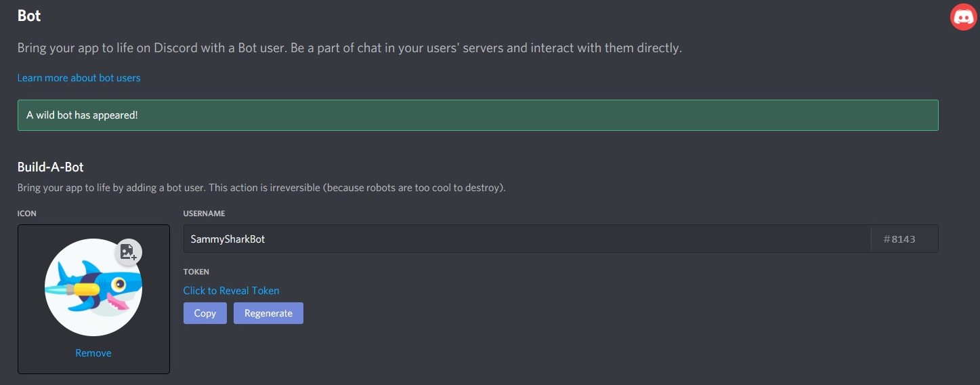Screen dimensions: 980x385
Task: Click the TOKEN field label
Action: tap(196, 272)
